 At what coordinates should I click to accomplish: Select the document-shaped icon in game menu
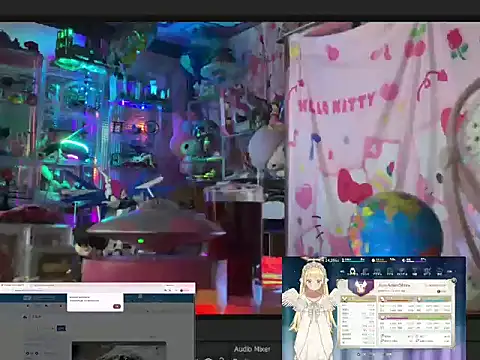pyautogui.click(x=390, y=271)
